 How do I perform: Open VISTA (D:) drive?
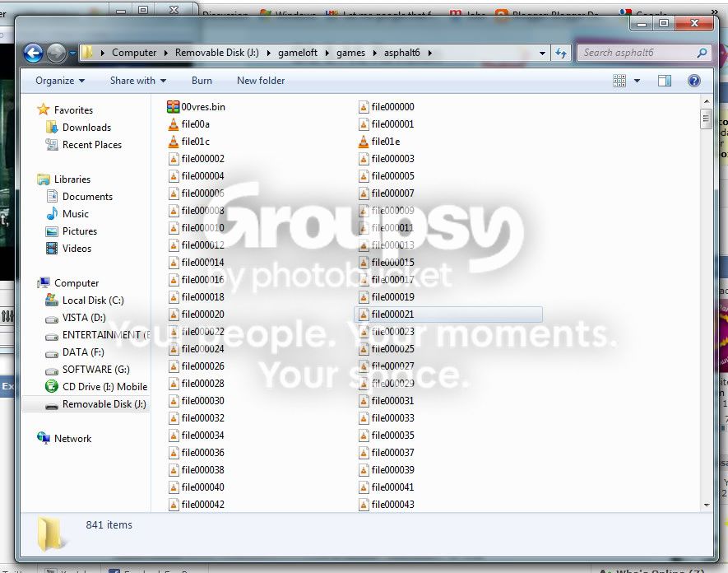(84, 318)
